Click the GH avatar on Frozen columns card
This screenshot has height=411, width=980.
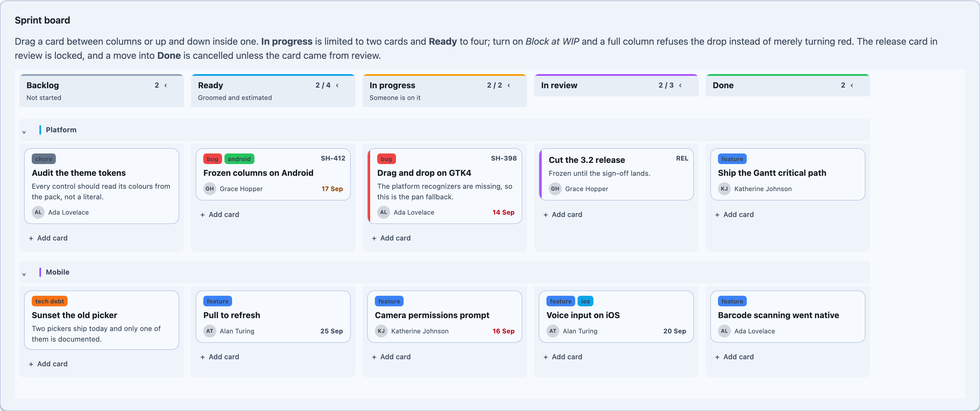point(210,189)
